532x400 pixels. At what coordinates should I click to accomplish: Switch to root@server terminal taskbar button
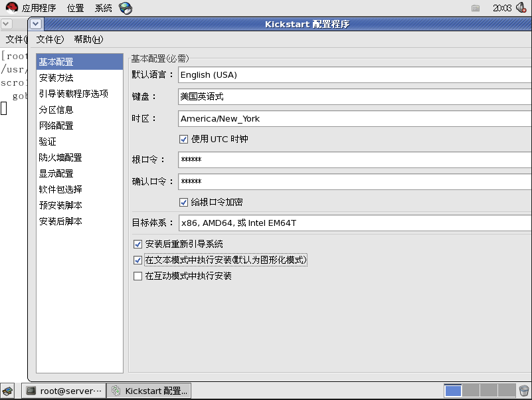pos(64,391)
